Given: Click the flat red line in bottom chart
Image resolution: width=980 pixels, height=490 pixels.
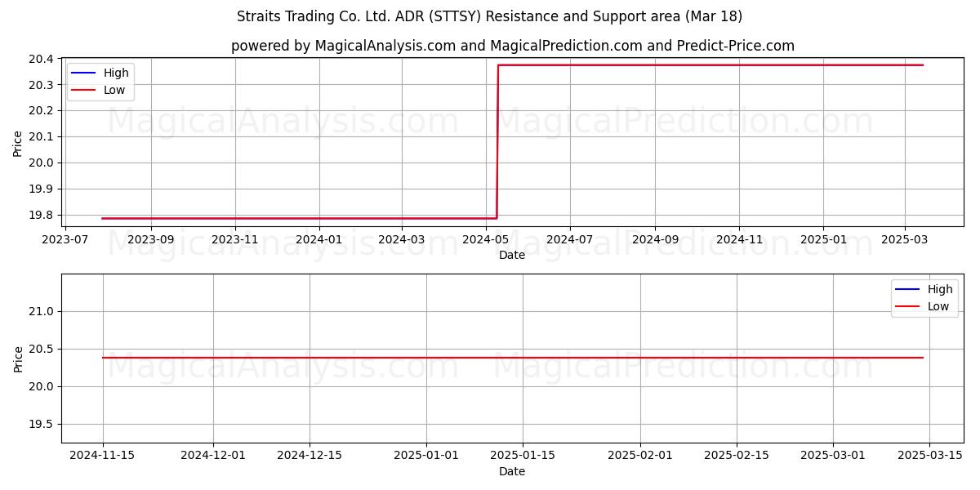Looking at the screenshot, I should tap(513, 358).
